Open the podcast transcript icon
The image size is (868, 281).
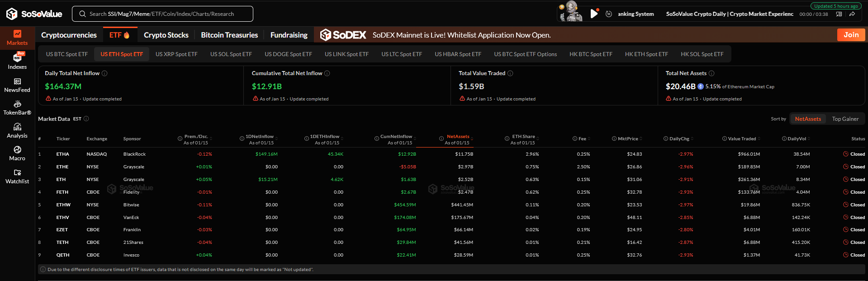tap(839, 14)
